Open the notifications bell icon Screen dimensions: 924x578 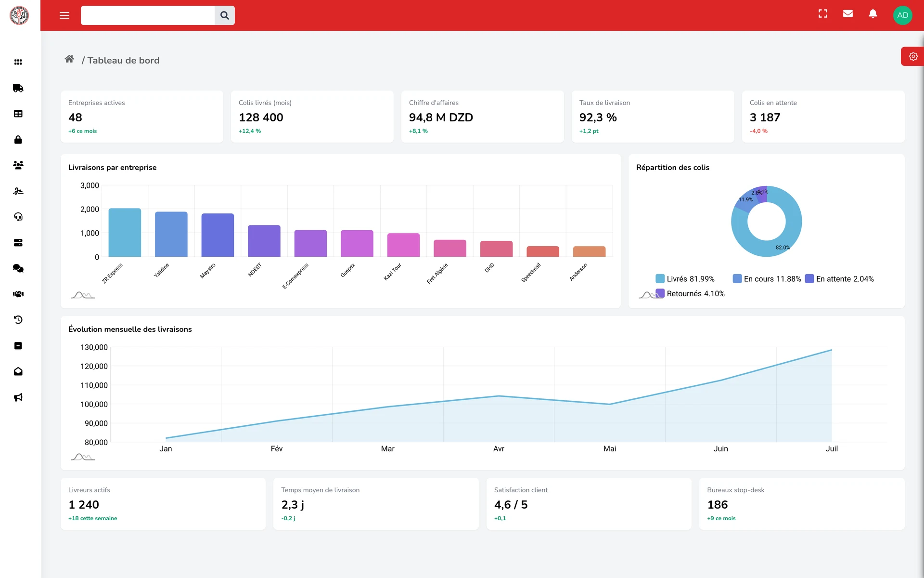[873, 14]
